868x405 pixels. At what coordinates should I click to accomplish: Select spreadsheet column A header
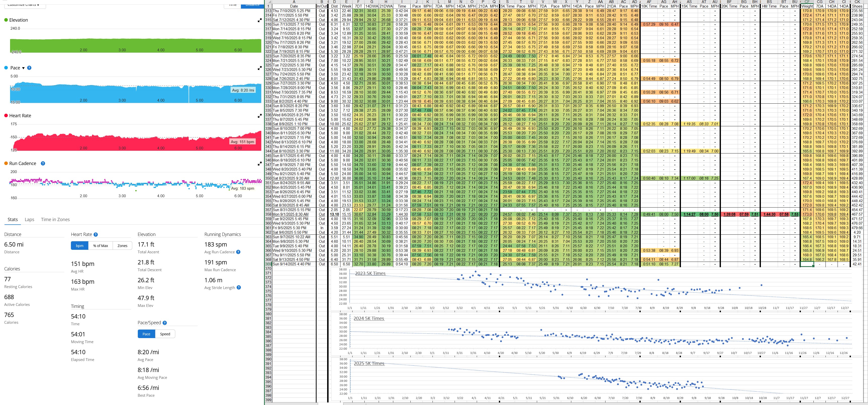click(294, 2)
